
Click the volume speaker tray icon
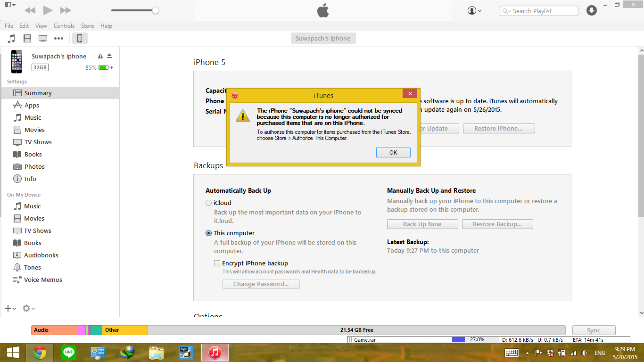coord(585,353)
